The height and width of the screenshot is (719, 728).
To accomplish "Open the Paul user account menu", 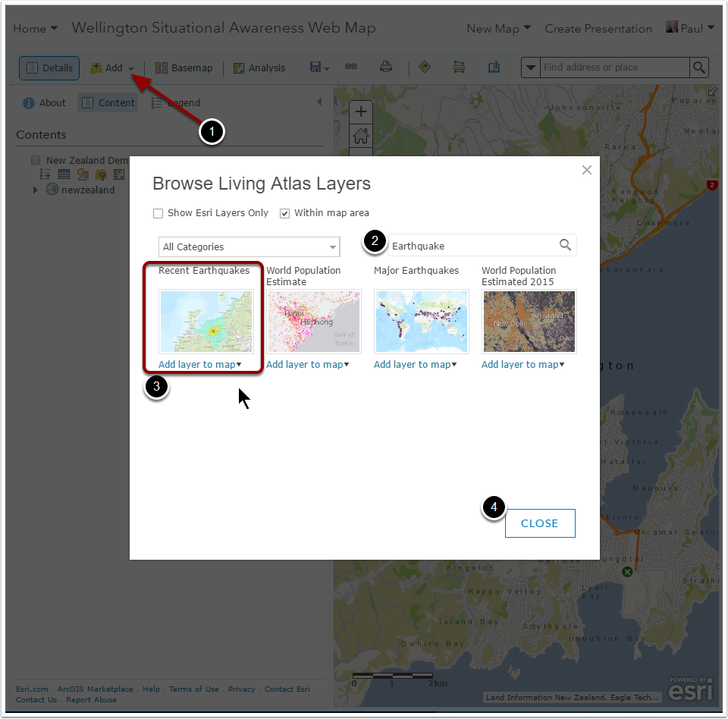I will coord(690,28).
